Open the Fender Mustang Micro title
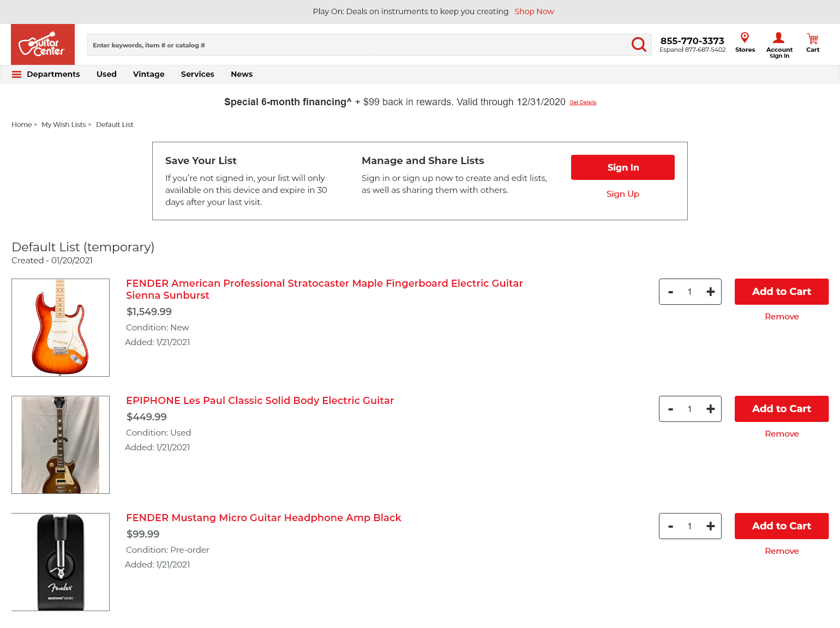This screenshot has height=628, width=840. click(x=263, y=518)
